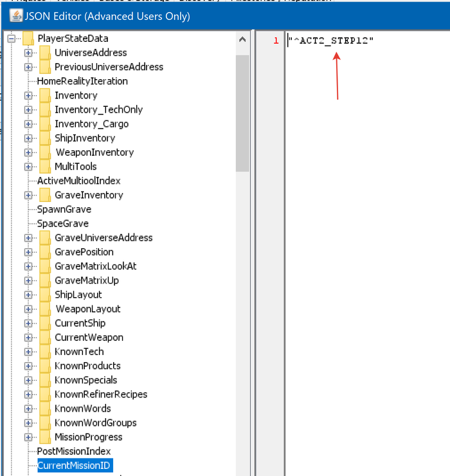Screen dimensions: 450x476
Task: Expand the Inventory_Cargo node
Action: 28,124
